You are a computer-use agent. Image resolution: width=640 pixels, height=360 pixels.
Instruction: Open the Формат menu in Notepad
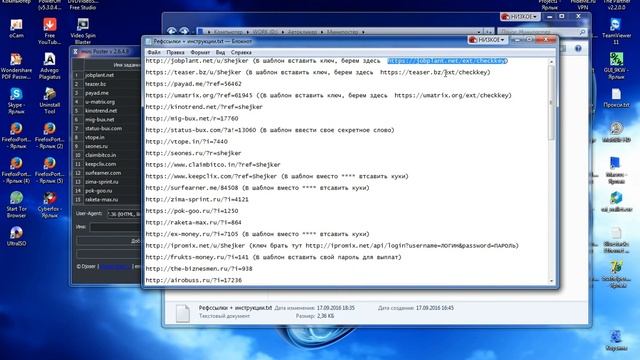click(200, 52)
